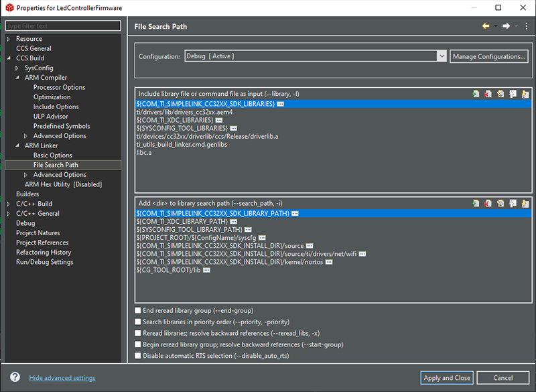
Task: Click Move Up icon in search path list
Action: (x=513, y=202)
